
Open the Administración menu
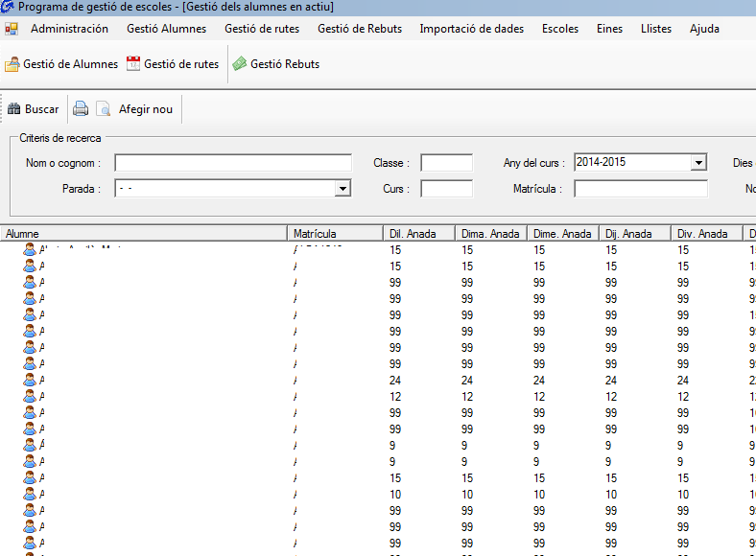tap(69, 29)
